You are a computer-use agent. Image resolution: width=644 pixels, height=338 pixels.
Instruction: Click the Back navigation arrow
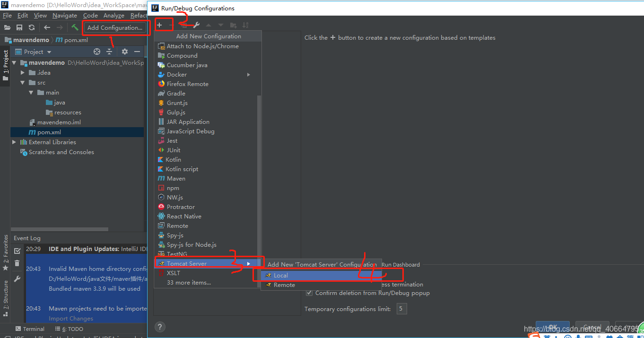tap(47, 27)
